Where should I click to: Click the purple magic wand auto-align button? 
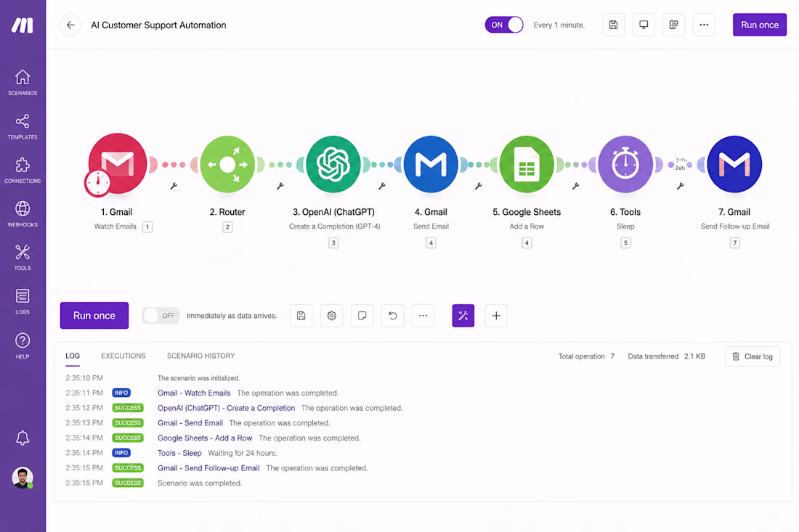[463, 316]
